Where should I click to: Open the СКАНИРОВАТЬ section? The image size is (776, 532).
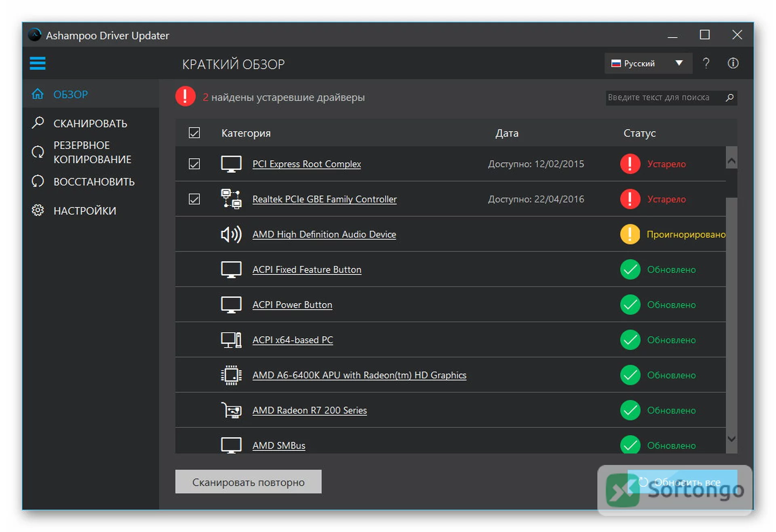(x=91, y=123)
